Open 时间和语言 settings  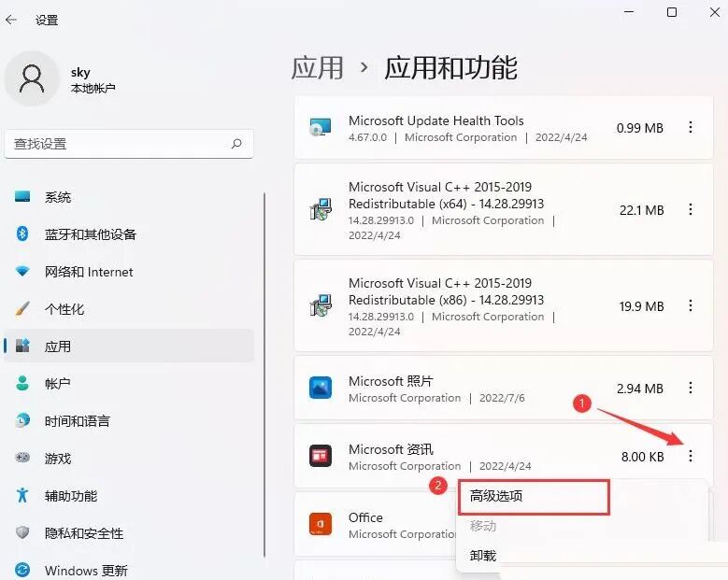coord(129,421)
